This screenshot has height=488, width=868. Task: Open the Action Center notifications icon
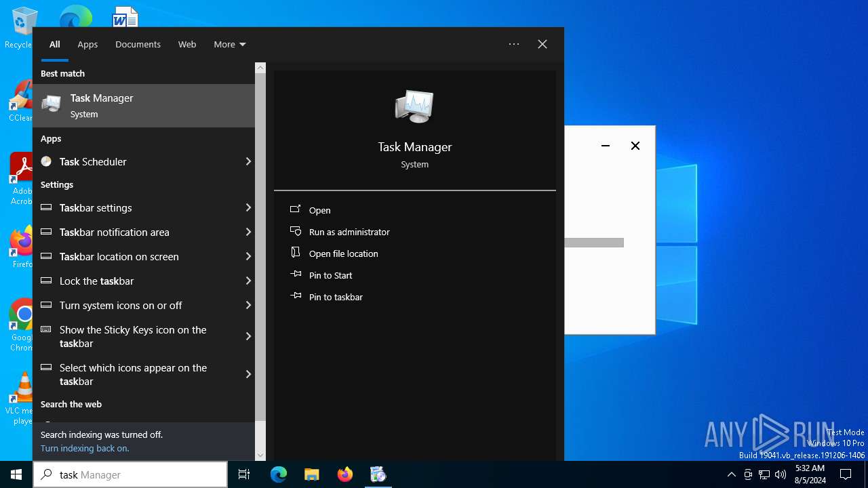[x=846, y=474]
